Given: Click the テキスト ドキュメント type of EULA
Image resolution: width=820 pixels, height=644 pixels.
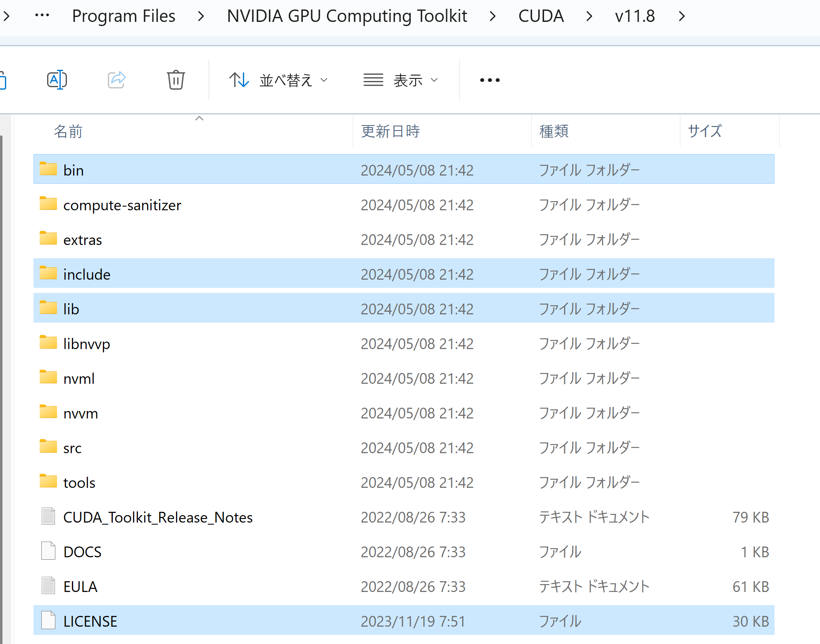Looking at the screenshot, I should pos(594,587).
